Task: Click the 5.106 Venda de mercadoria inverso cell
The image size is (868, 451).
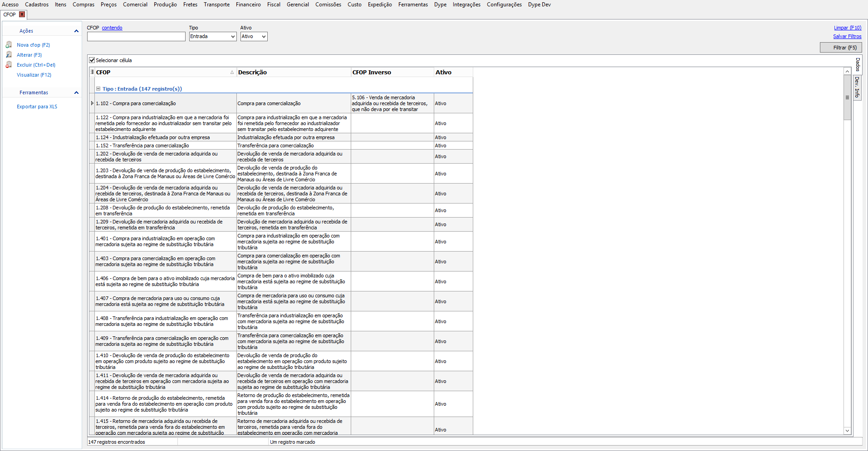Action: 392,103
